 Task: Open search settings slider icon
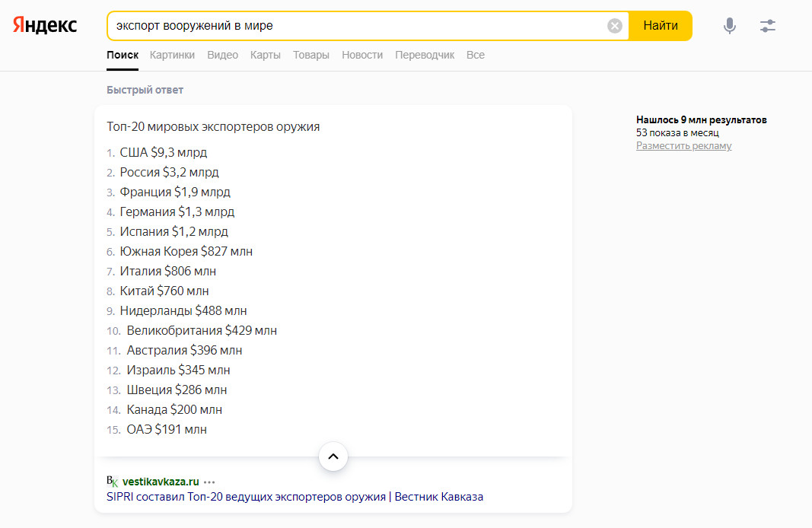767,26
